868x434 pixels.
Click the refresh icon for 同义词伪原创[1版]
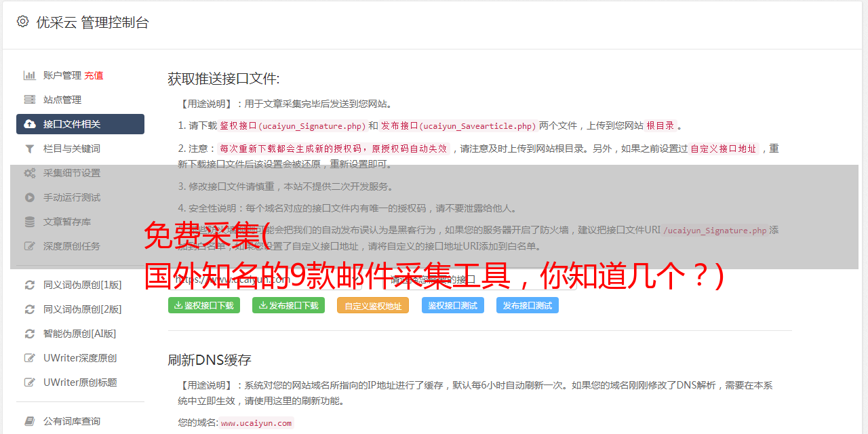(30, 285)
